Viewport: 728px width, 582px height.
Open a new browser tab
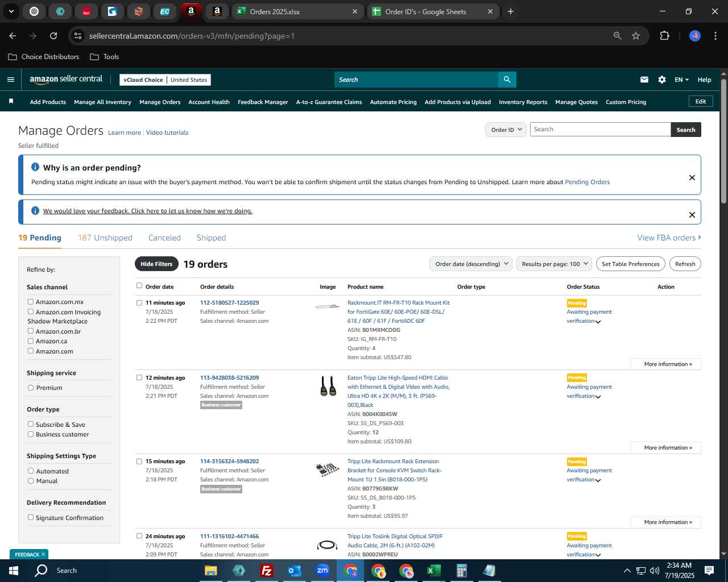point(511,11)
